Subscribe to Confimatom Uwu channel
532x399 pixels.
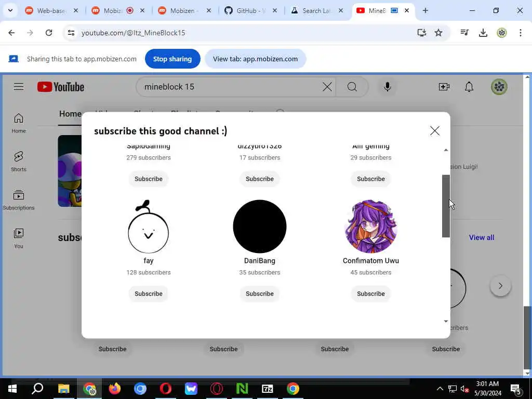click(x=371, y=294)
